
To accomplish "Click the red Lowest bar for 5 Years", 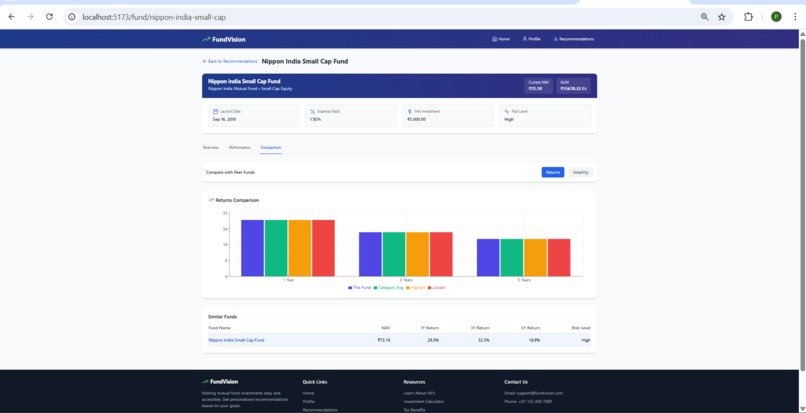I will tap(559, 257).
